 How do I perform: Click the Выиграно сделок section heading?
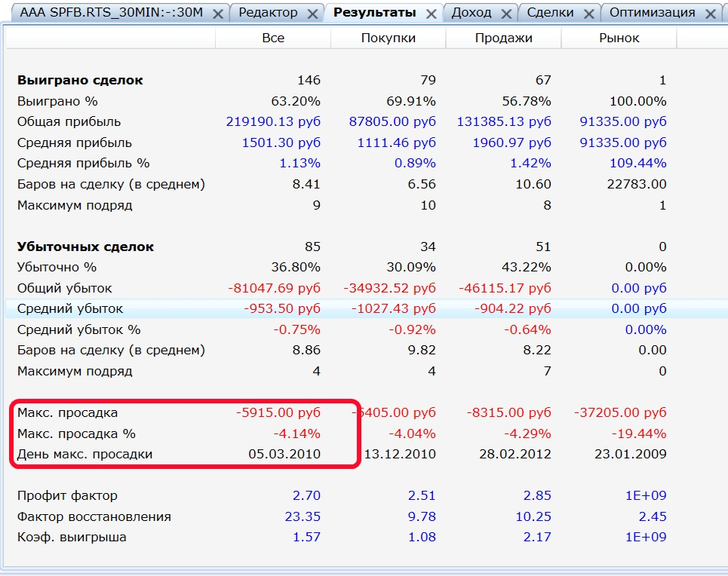pos(80,80)
